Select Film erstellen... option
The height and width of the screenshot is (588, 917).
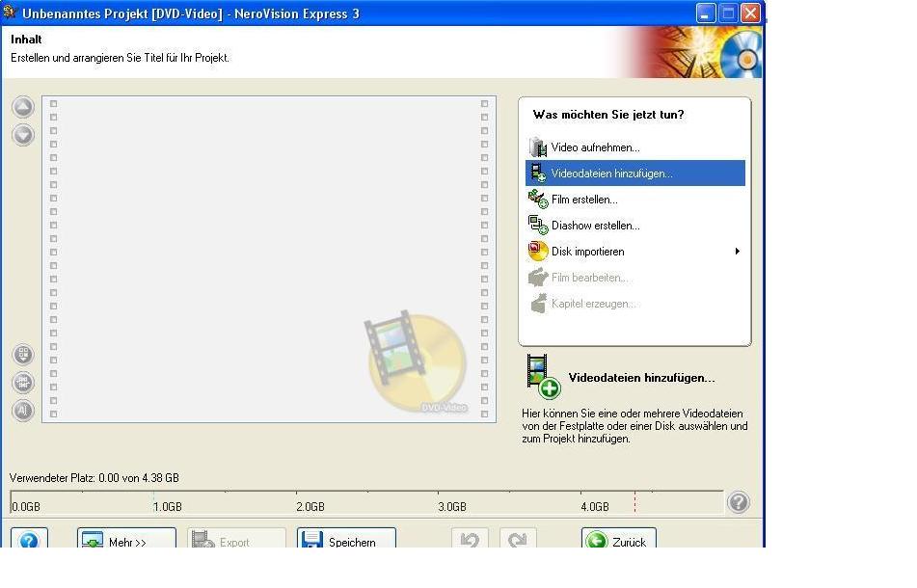(x=635, y=200)
